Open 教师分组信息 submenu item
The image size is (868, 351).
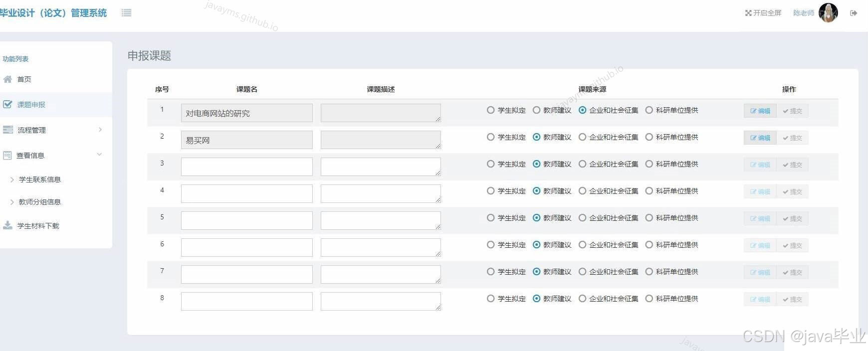coord(40,202)
